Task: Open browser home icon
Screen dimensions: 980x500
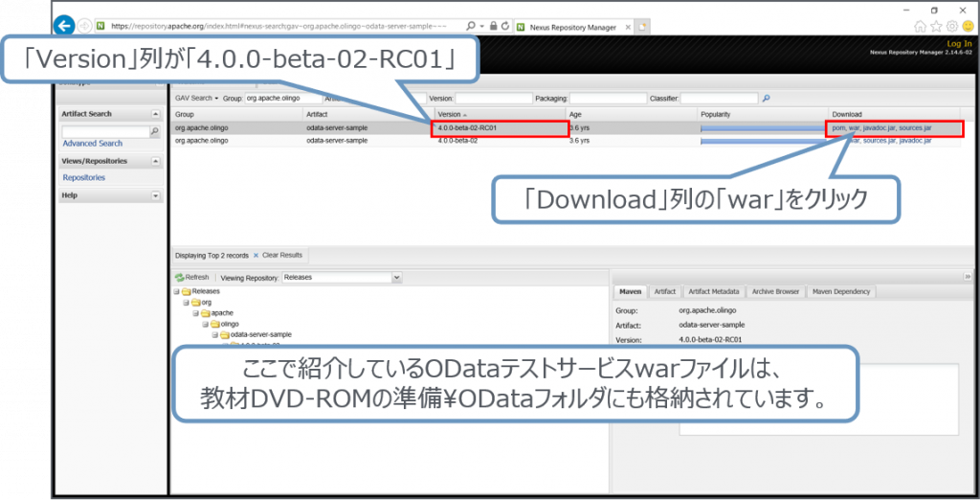Action: [920, 26]
